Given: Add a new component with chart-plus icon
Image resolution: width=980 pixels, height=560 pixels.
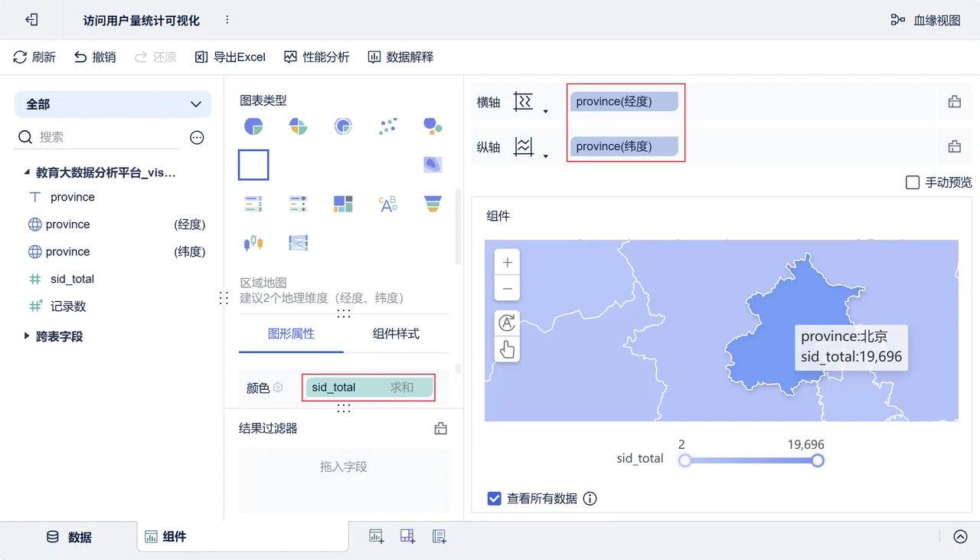Looking at the screenshot, I should pyautogui.click(x=377, y=537).
